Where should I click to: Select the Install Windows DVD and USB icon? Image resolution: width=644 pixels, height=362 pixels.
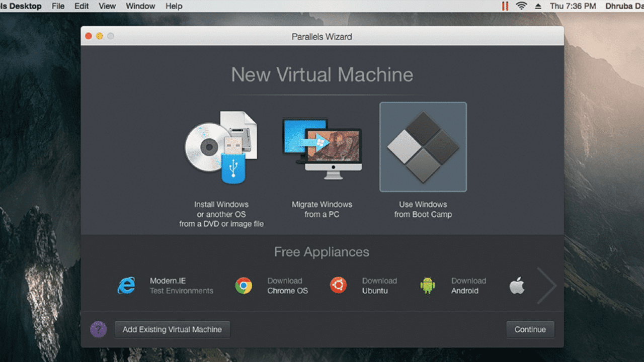[221, 148]
